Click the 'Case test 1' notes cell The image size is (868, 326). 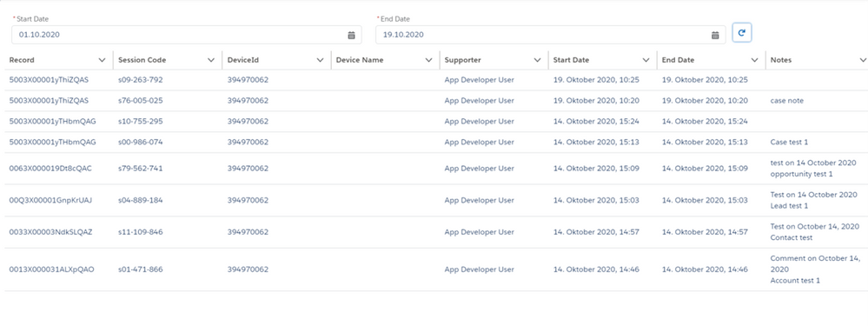click(790, 143)
